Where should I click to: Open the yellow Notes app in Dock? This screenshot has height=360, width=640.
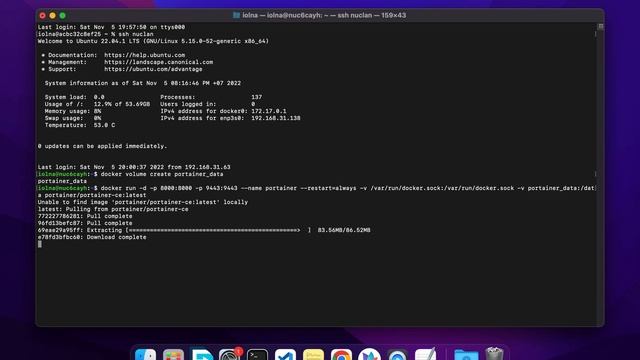pyautogui.click(x=313, y=355)
